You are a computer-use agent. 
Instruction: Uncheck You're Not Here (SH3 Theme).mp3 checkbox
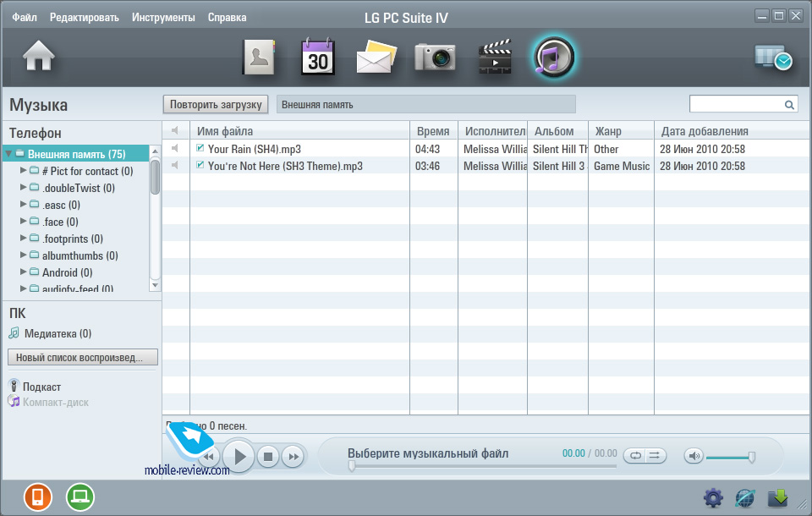(200, 165)
